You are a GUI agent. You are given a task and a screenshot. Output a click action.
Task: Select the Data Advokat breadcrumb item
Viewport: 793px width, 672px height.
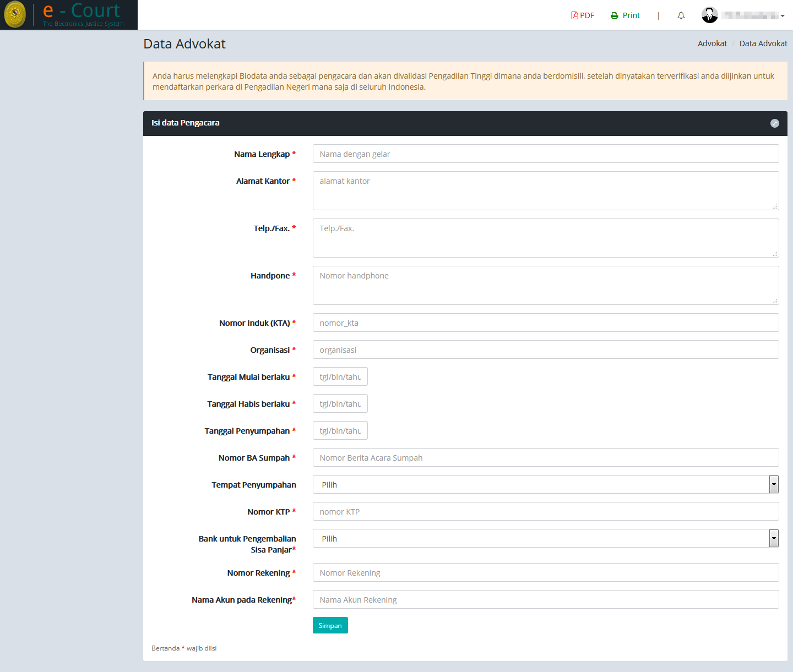(763, 43)
